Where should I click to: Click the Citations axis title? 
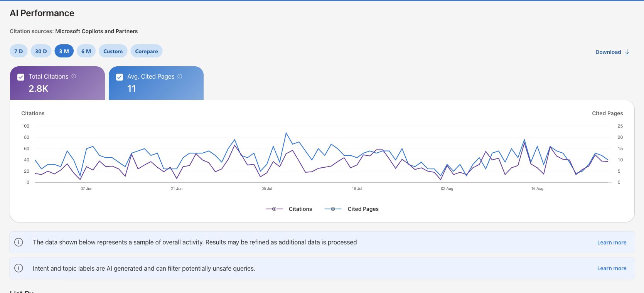click(33, 113)
